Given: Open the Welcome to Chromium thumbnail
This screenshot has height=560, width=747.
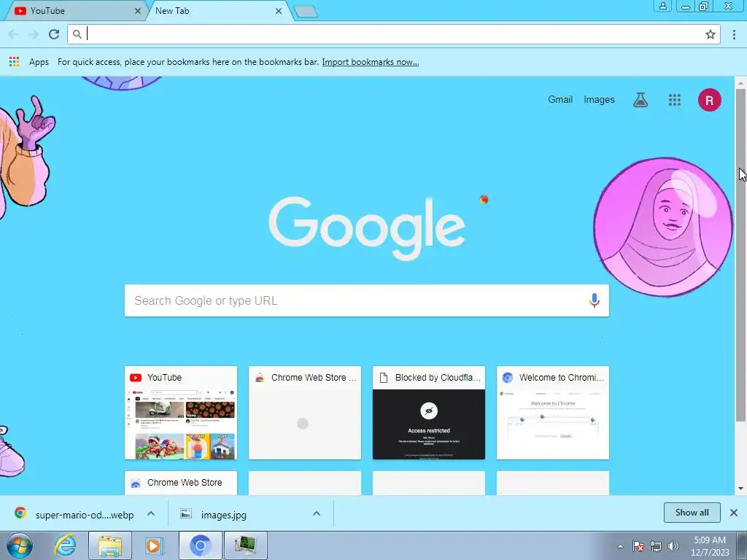Looking at the screenshot, I should click(553, 413).
